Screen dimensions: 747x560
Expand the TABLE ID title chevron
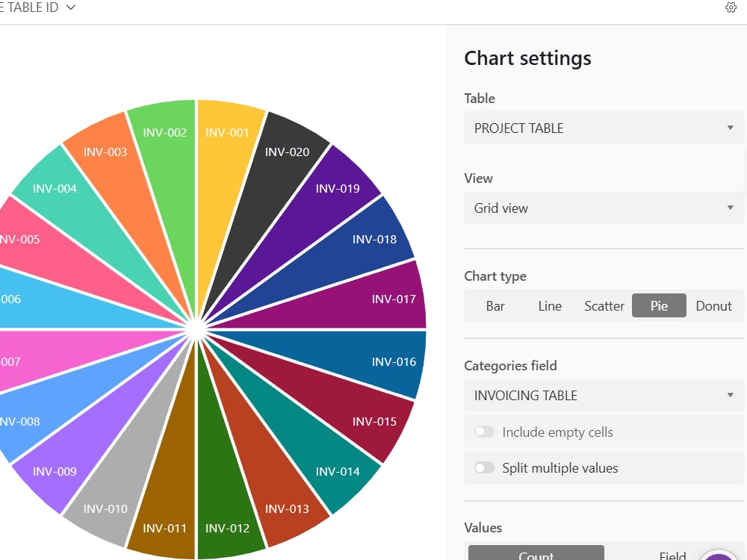click(x=70, y=7)
